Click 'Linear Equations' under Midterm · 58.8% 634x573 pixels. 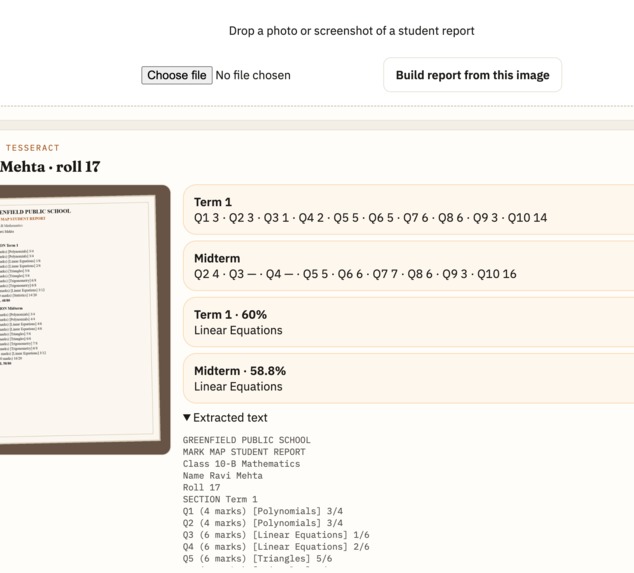pos(238,387)
